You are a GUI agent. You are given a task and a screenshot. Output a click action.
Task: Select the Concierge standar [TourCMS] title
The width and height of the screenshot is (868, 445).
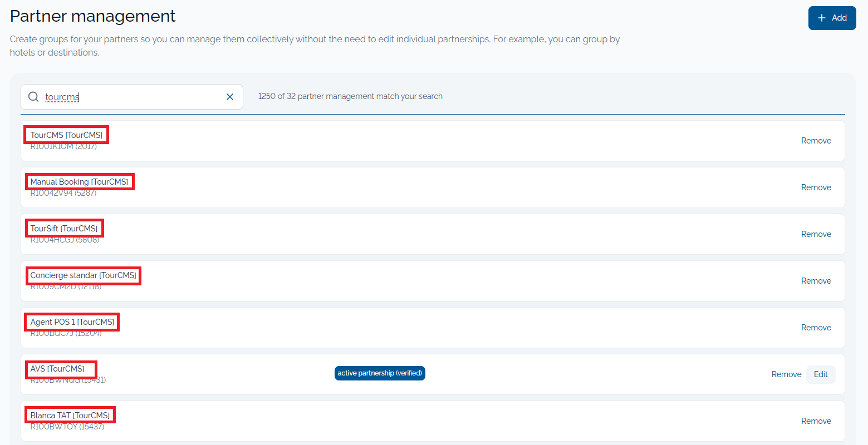83,275
